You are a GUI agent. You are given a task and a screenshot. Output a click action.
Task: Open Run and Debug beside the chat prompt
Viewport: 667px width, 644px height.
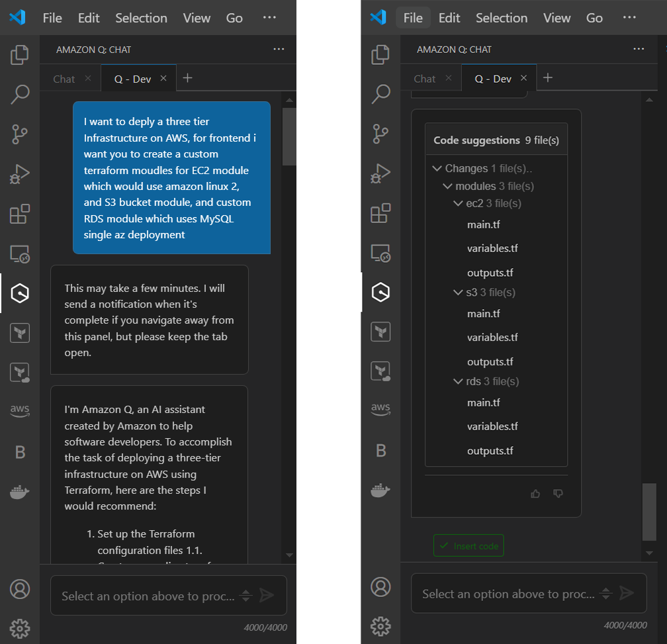pyautogui.click(x=20, y=174)
